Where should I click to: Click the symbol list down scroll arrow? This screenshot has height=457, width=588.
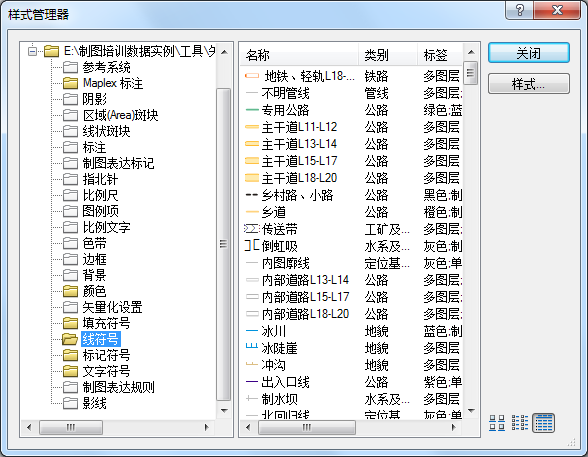(x=471, y=411)
